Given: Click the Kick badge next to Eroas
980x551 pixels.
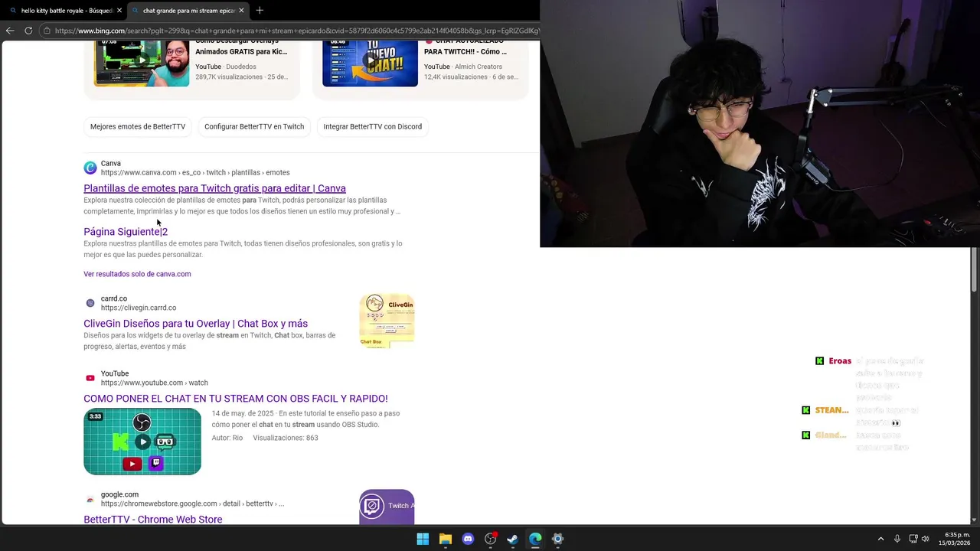Looking at the screenshot, I should coord(819,361).
